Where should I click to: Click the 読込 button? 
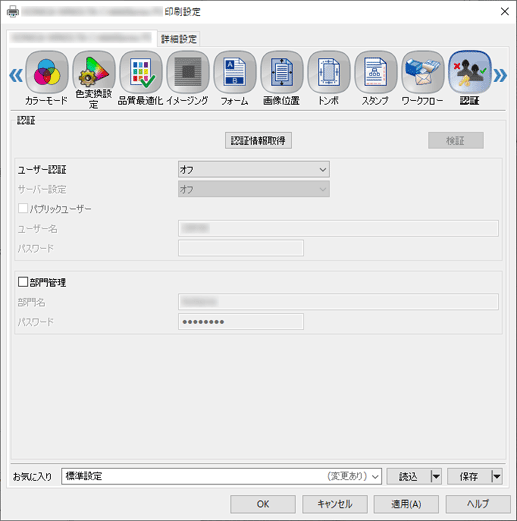(409, 476)
